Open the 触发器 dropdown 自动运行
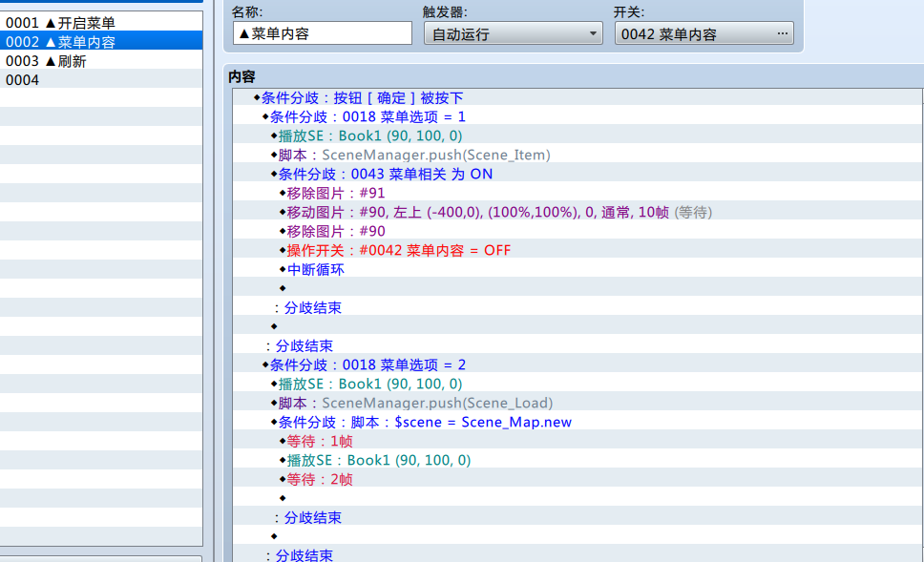The height and width of the screenshot is (562, 924). 513,33
